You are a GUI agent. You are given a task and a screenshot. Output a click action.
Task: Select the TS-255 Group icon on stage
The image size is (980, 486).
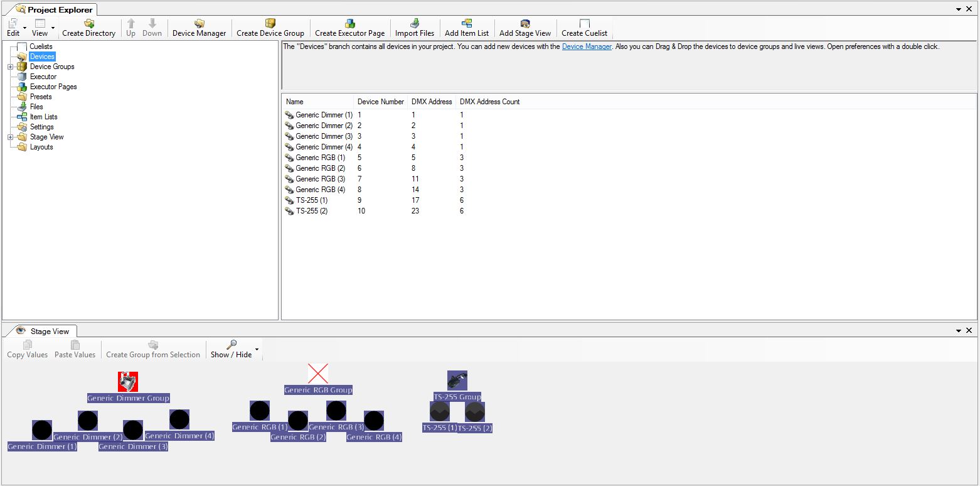point(457,380)
